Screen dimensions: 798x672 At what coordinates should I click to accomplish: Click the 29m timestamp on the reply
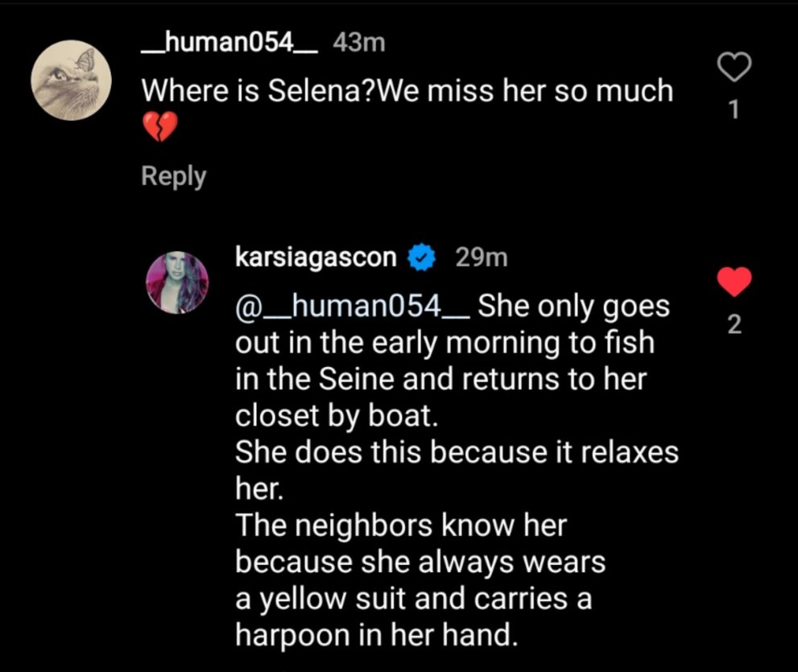481,258
